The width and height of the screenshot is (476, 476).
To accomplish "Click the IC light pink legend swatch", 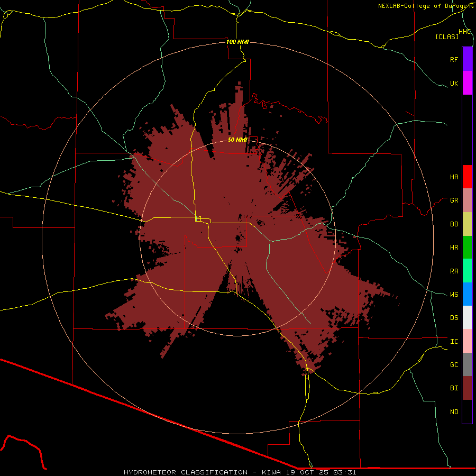I will (x=467, y=341).
